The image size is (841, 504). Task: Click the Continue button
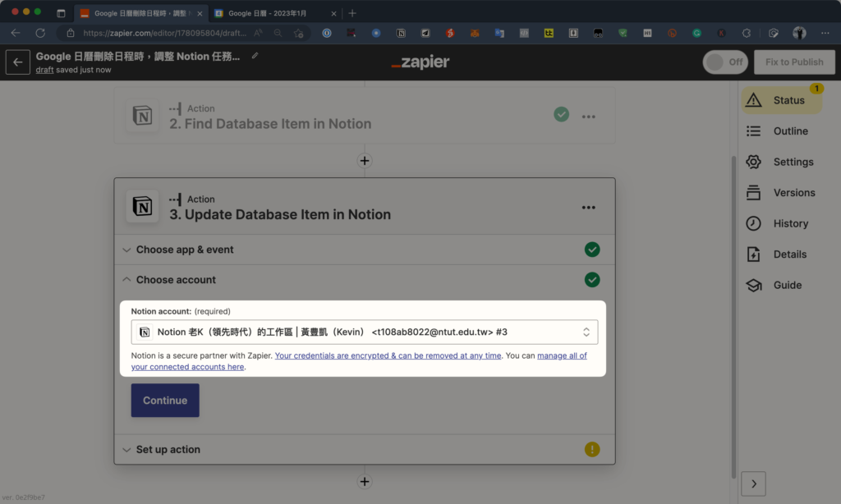click(x=165, y=401)
